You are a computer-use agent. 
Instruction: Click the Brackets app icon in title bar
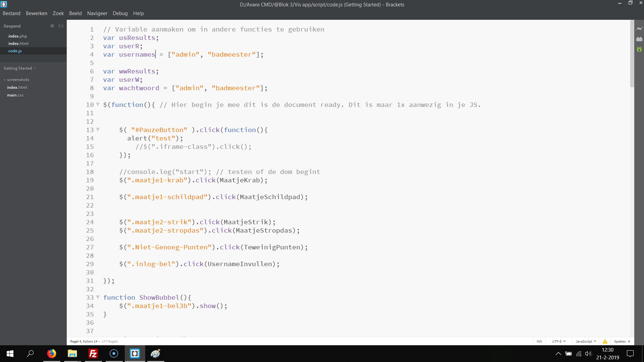4,4
